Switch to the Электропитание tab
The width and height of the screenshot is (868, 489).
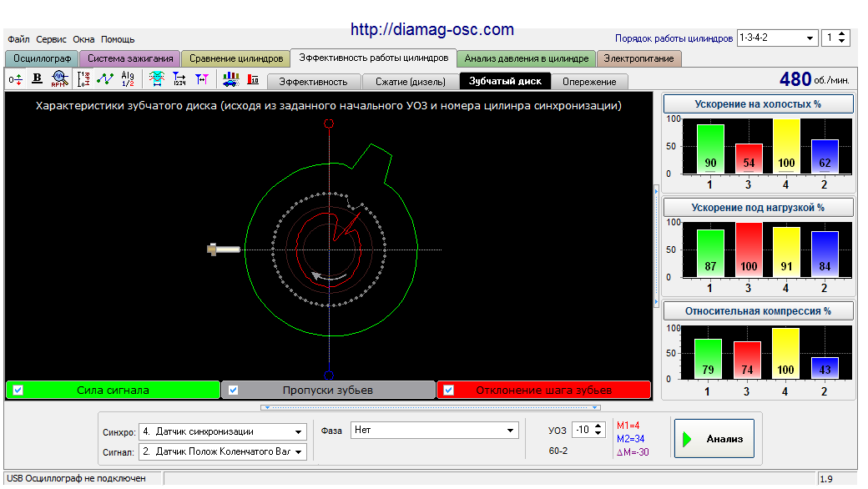click(638, 58)
